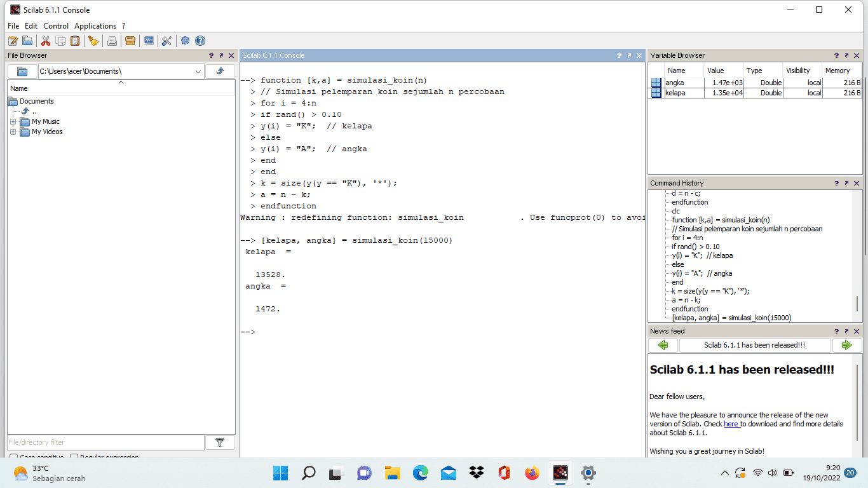Select the angka variable row
The height and width of the screenshot is (488, 868).
[756, 83]
